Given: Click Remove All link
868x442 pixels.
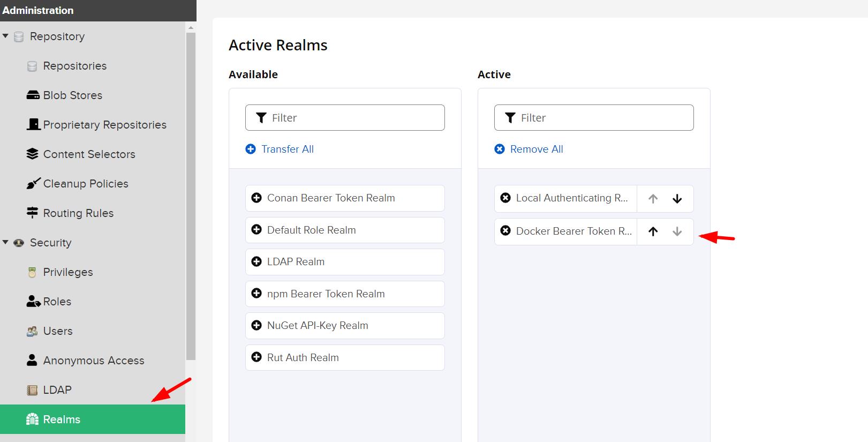Looking at the screenshot, I should [537, 149].
